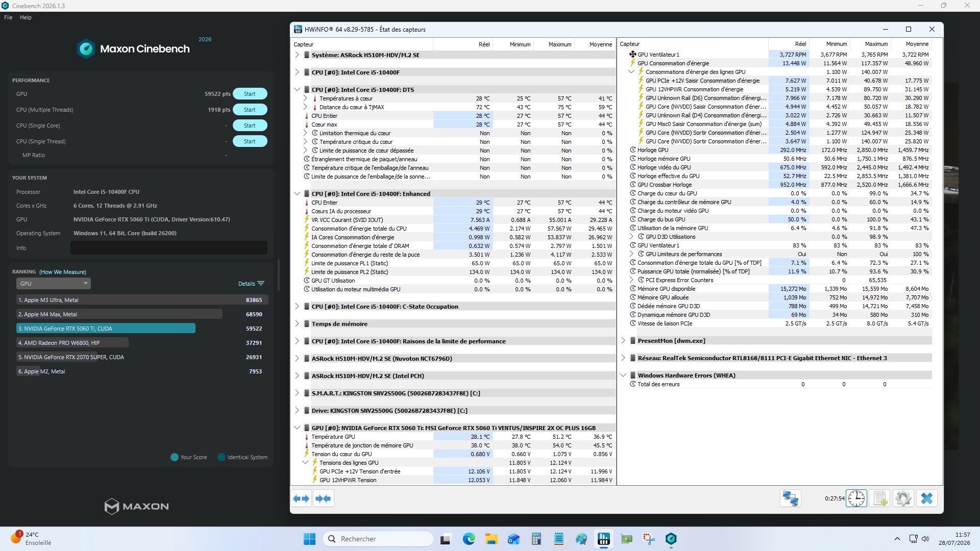Open the network tray icon
Image resolution: width=980 pixels, height=551 pixels.
tap(913, 539)
